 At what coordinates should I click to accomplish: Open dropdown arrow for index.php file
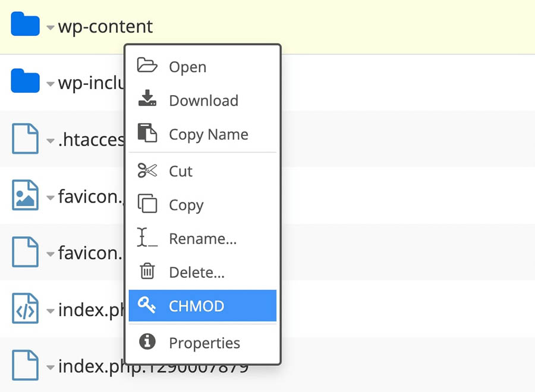pyautogui.click(x=51, y=311)
